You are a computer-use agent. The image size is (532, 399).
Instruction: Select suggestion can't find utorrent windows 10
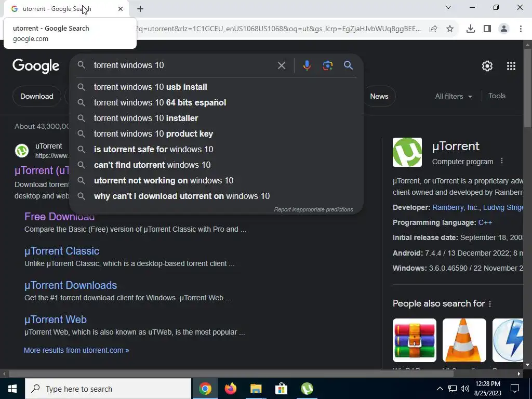click(216, 165)
